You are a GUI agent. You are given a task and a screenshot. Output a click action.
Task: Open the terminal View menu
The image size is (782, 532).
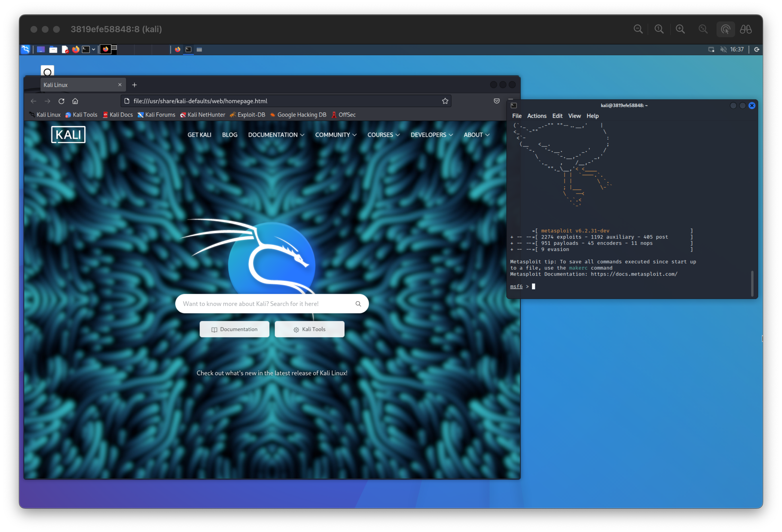tap(574, 116)
